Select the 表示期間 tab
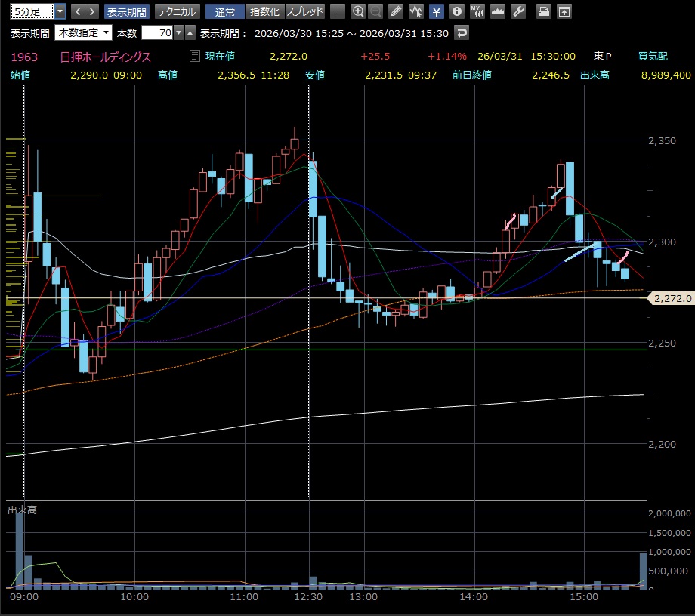 127,11
